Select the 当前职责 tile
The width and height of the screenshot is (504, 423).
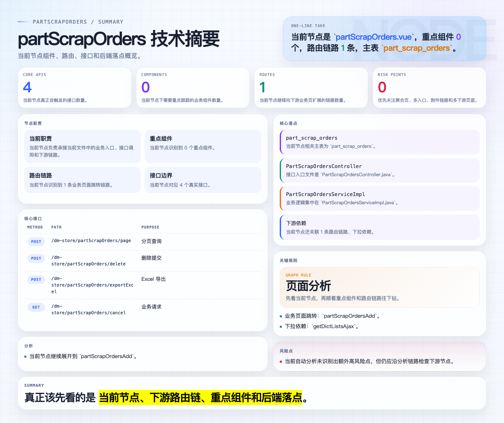pyautogui.click(x=83, y=147)
